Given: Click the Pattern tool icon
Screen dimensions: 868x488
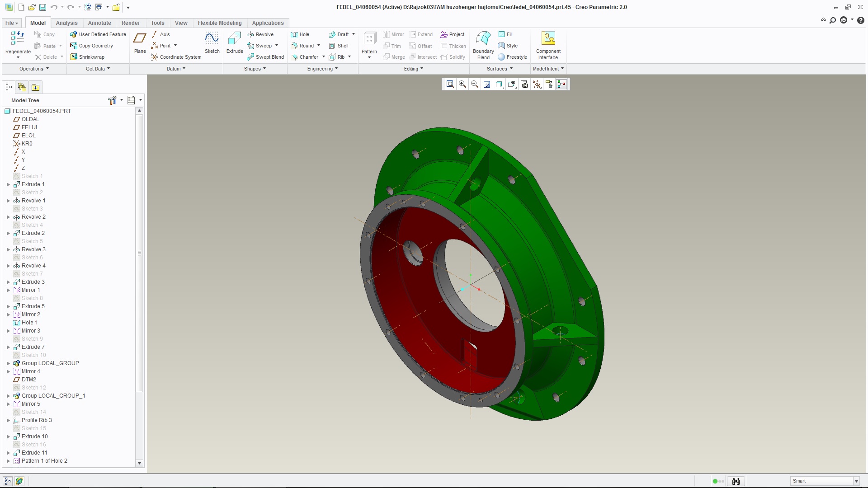Looking at the screenshot, I should 369,38.
